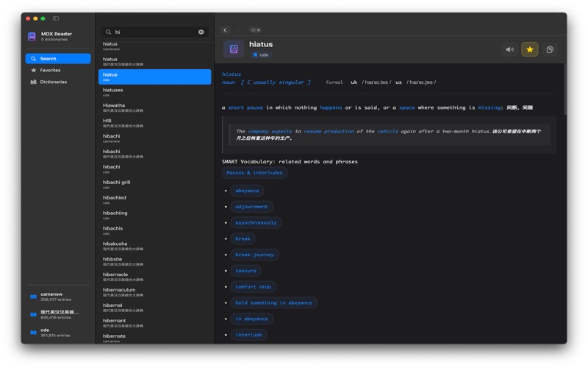This screenshot has height=368, width=588.
Task: Open the 'comfort stop' related word chip
Action: point(253,287)
